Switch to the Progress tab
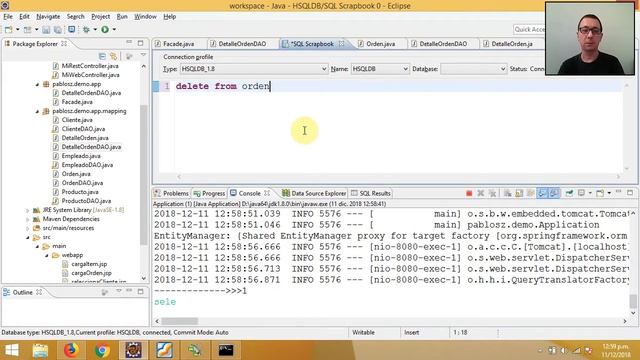The width and height of the screenshot is (640, 360). (x=209, y=193)
